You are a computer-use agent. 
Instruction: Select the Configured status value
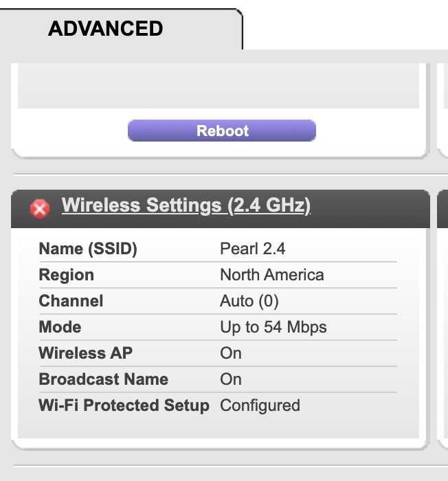point(260,405)
